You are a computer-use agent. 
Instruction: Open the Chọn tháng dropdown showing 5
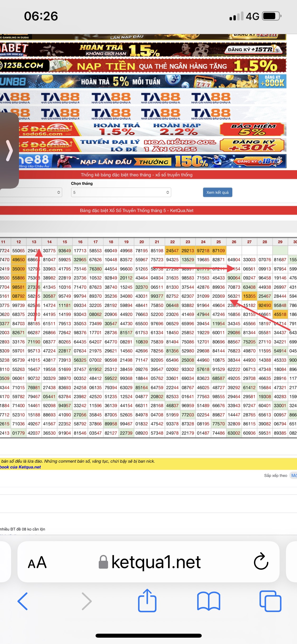tap(121, 192)
